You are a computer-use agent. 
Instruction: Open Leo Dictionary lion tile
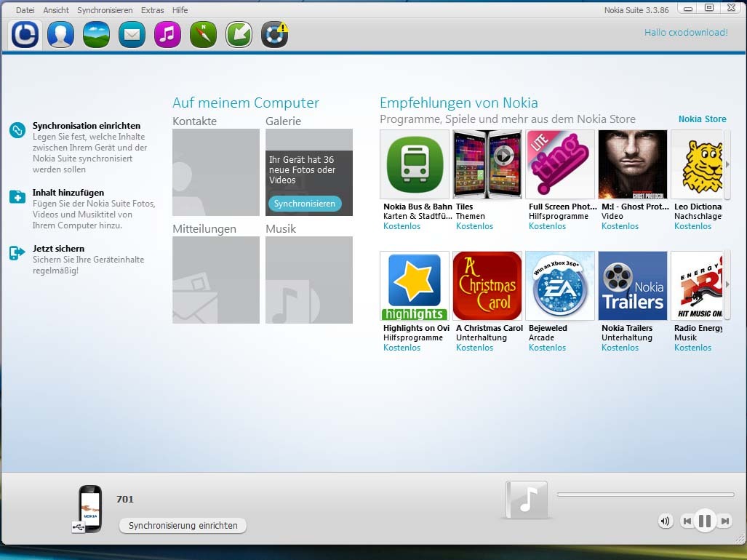tap(697, 164)
